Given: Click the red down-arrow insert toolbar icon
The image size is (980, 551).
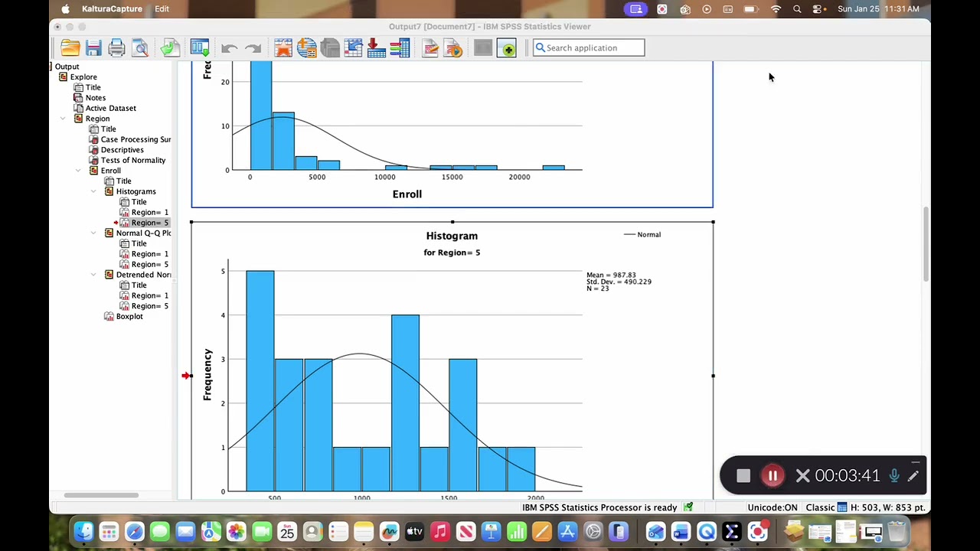Looking at the screenshot, I should coord(376,48).
